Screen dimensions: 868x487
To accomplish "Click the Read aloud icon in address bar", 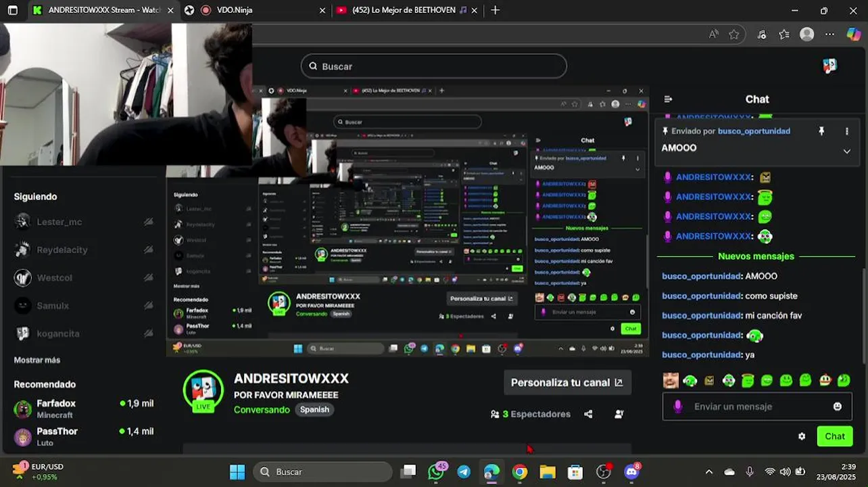I will point(714,34).
